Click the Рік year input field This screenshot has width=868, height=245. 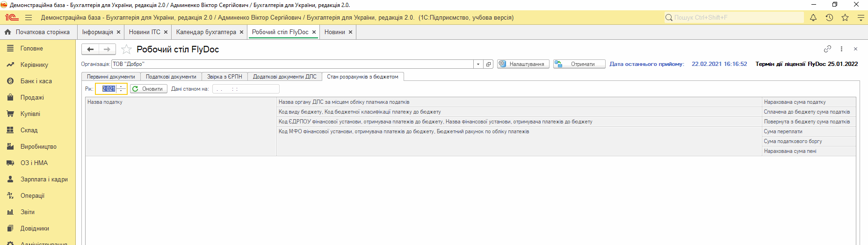pos(106,89)
